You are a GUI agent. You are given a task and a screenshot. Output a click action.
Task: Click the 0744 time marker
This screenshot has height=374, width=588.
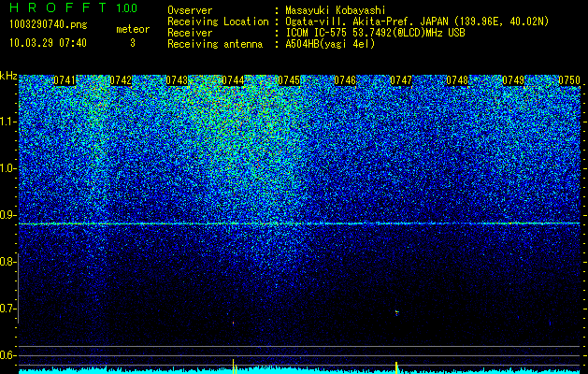click(233, 80)
